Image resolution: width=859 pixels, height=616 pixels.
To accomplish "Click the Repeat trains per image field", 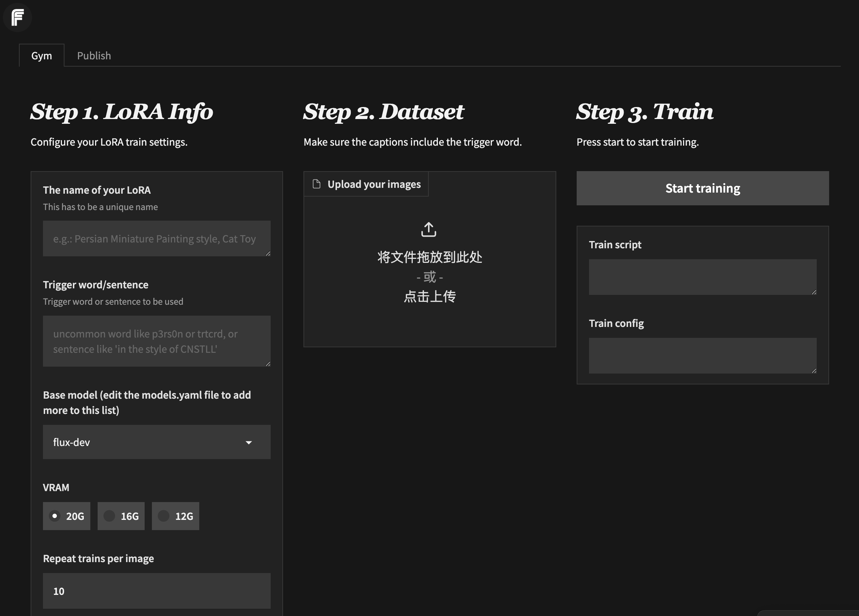I will click(156, 591).
